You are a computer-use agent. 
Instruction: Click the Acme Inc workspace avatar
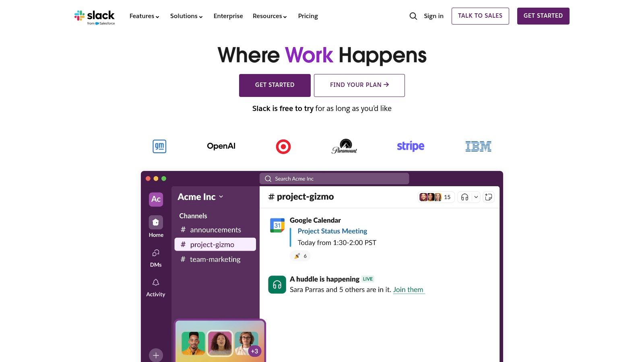(x=156, y=200)
